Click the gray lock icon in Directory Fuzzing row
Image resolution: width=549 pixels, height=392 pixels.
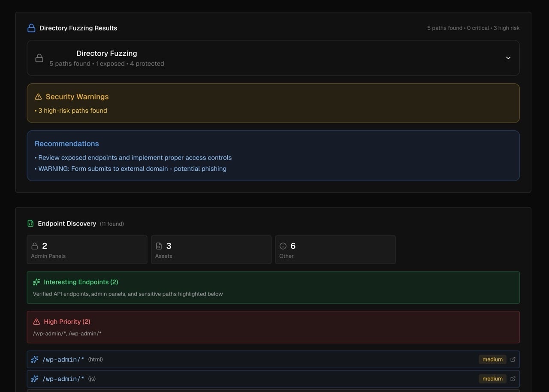tap(39, 58)
